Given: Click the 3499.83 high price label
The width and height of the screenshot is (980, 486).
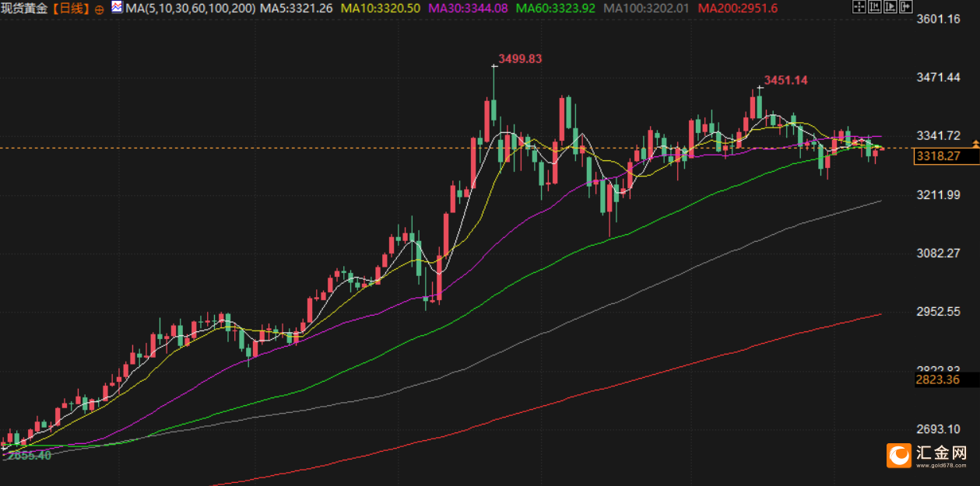Looking at the screenshot, I should (520, 58).
